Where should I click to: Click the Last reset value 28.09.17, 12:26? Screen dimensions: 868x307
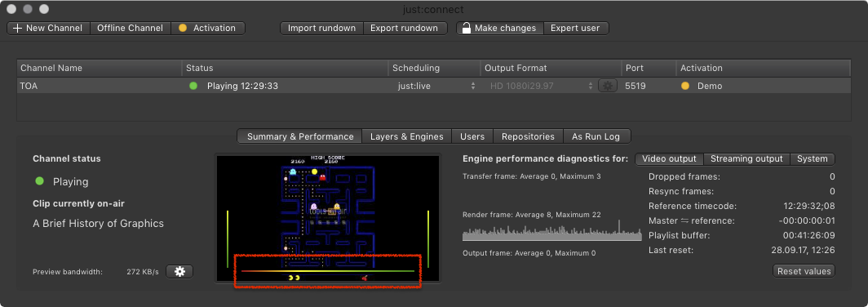point(803,251)
